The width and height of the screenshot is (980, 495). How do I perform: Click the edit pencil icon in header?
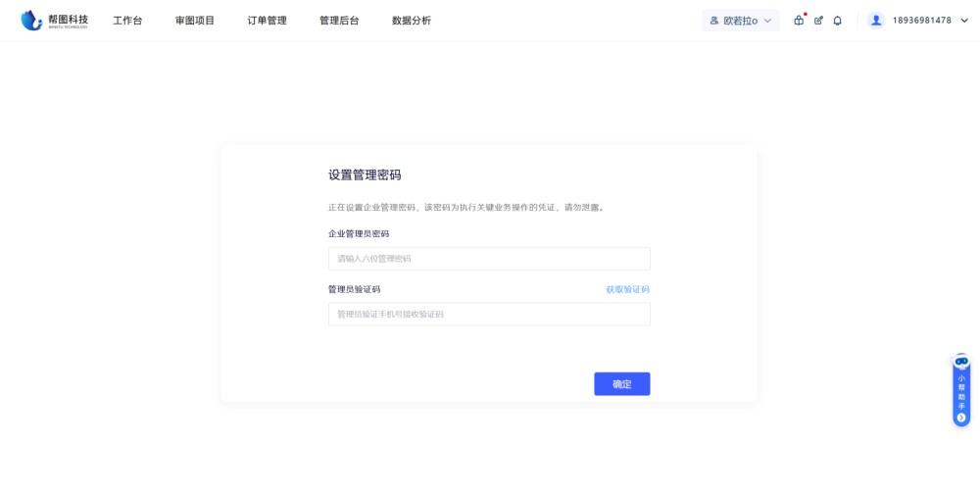(818, 21)
